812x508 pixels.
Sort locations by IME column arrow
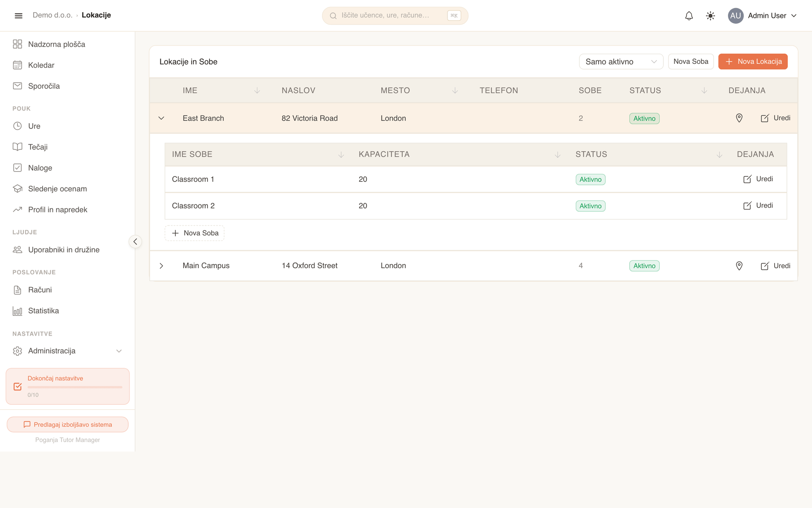pyautogui.click(x=257, y=91)
